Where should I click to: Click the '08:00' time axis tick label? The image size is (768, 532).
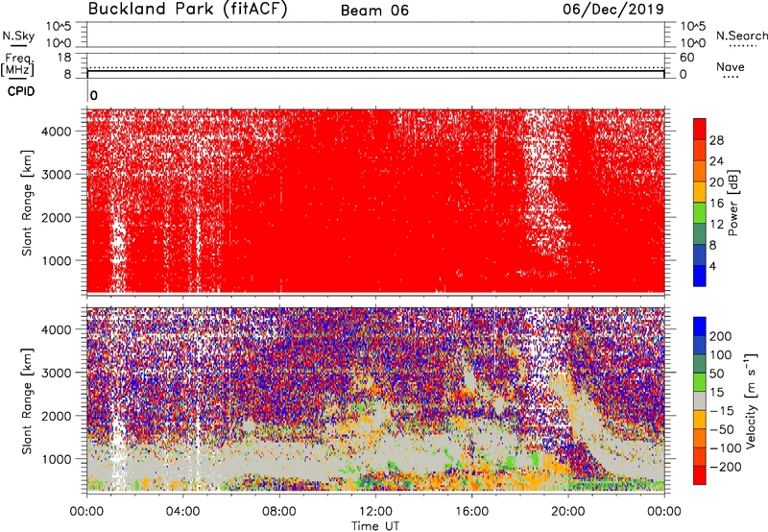[279, 512]
